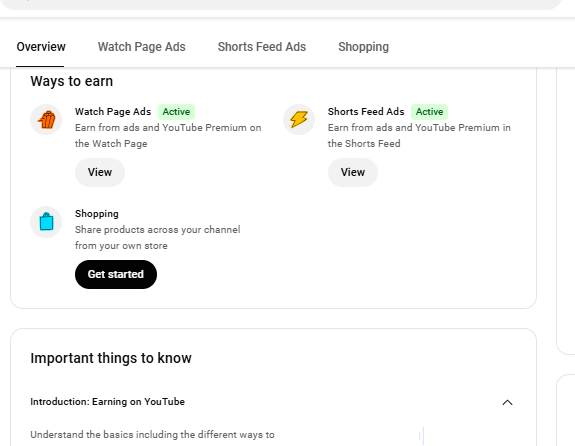575x446 pixels.
Task: Click the Shopping bag icon
Action: click(46, 222)
